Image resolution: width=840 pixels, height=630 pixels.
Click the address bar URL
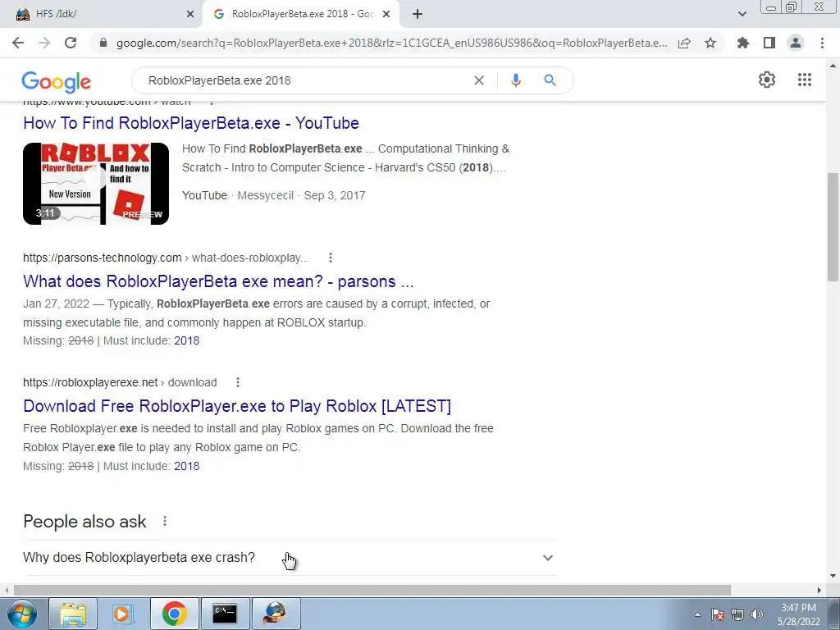(391, 43)
